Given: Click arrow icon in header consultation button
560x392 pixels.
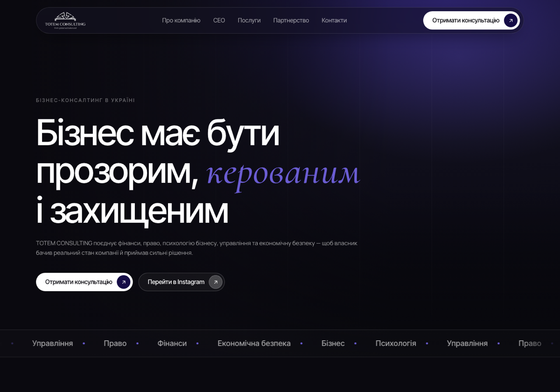Looking at the screenshot, I should tap(511, 21).
